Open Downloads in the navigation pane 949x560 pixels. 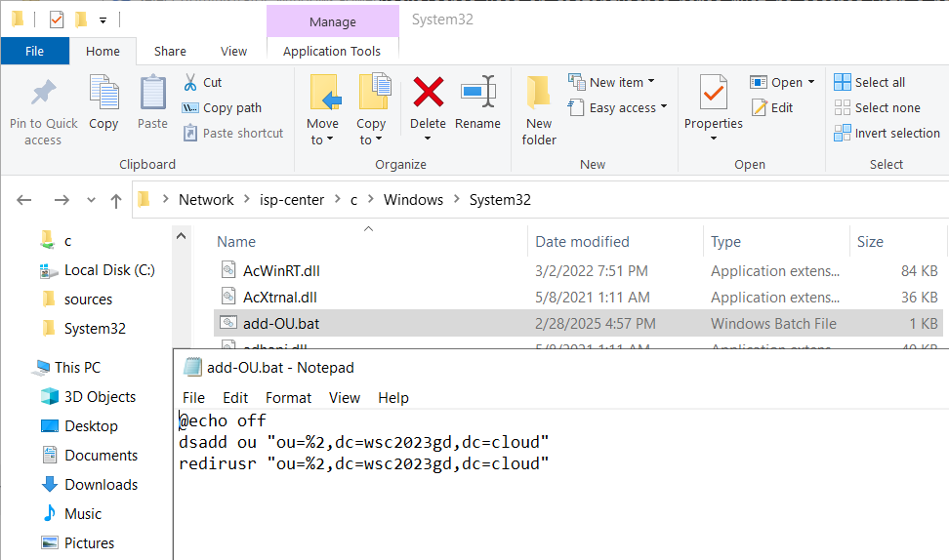coord(102,485)
